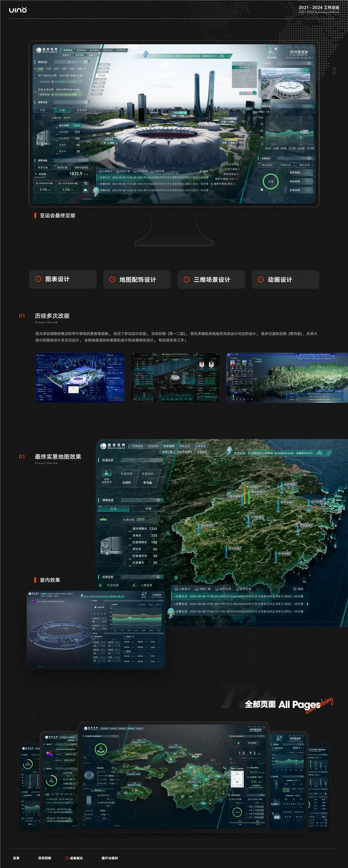Click the next-date arrow after 15日
The height and width of the screenshot is (868, 348).
point(85,68)
